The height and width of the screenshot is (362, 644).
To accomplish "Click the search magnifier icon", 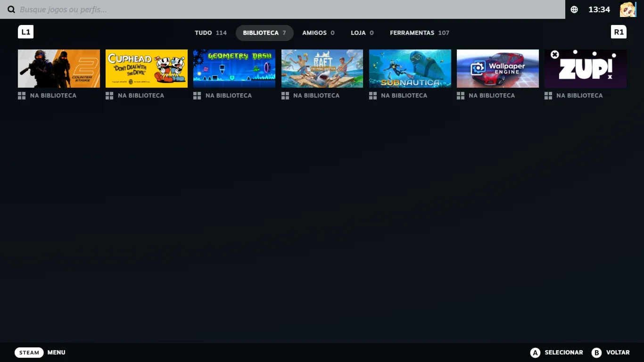I will [11, 9].
